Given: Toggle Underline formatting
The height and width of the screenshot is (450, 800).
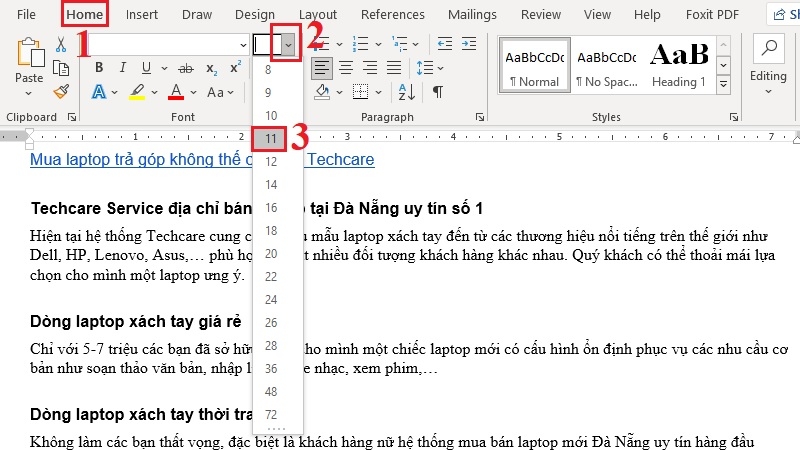Looking at the screenshot, I should 146,67.
